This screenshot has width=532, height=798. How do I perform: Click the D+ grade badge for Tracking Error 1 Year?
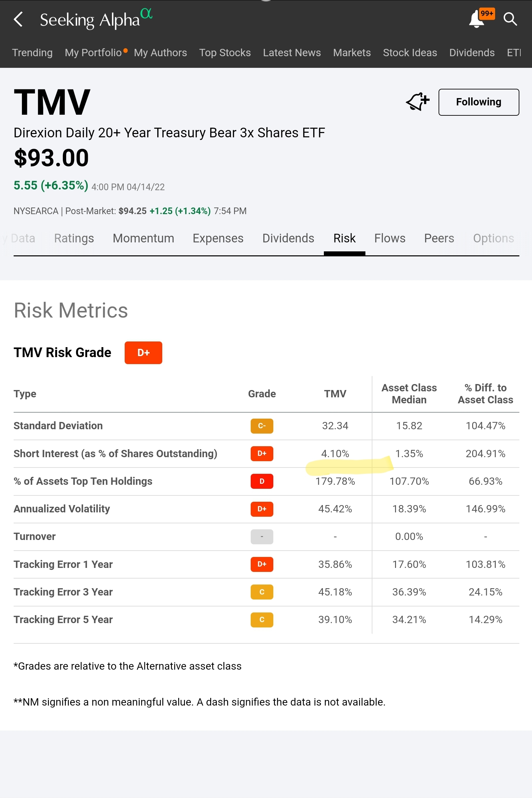pos(262,564)
